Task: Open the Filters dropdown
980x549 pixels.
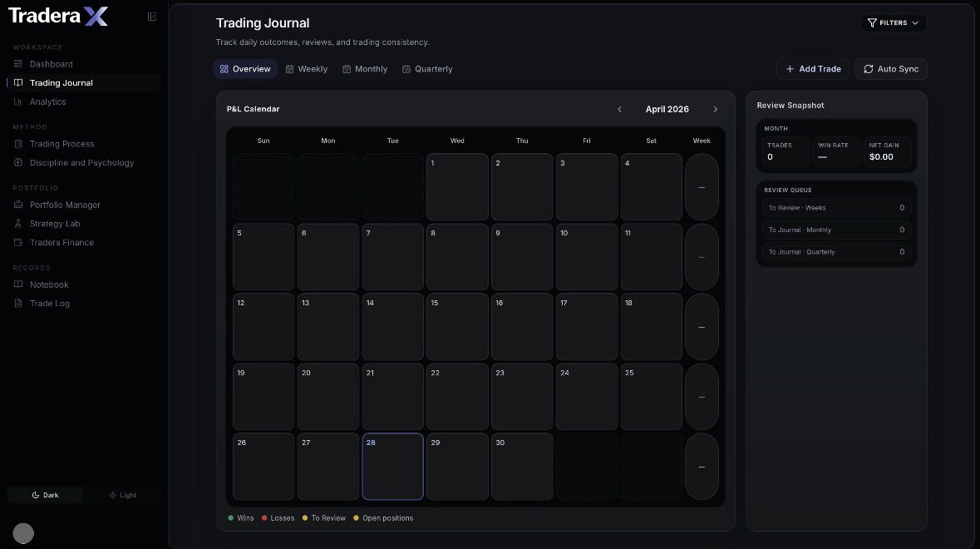Action: [894, 23]
